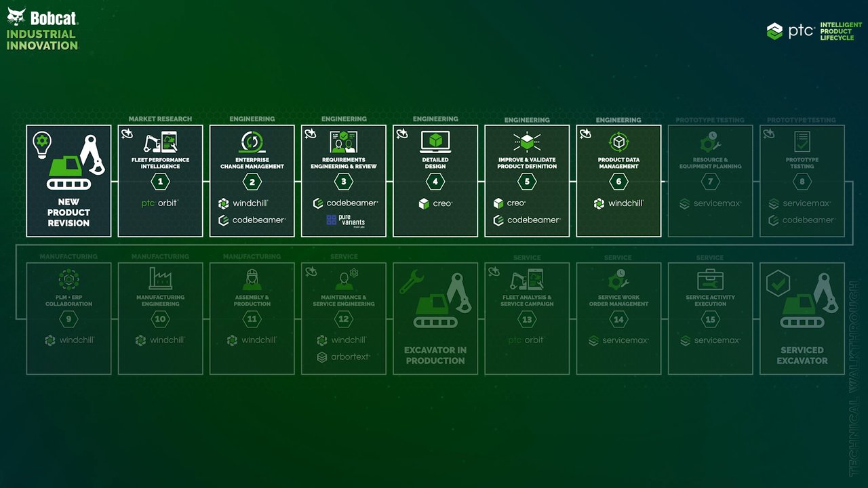Screen dimensions: 868x488
Task: Click the Fleet Performance Intelligence excavator-tablet icon
Action: pyautogui.click(x=161, y=142)
